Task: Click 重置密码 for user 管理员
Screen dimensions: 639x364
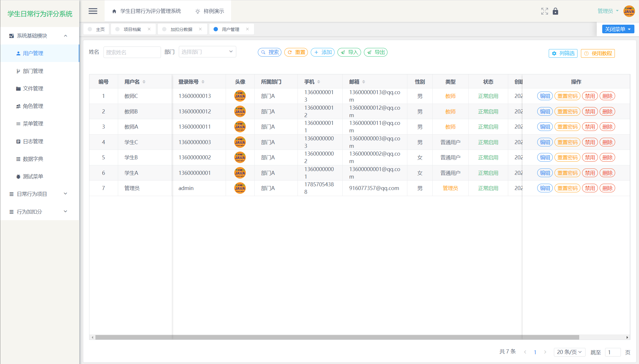Action: pyautogui.click(x=567, y=188)
